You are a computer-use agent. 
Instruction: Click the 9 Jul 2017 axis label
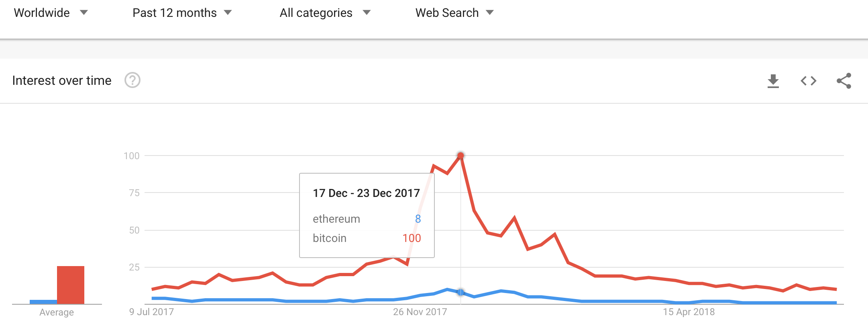pyautogui.click(x=151, y=312)
